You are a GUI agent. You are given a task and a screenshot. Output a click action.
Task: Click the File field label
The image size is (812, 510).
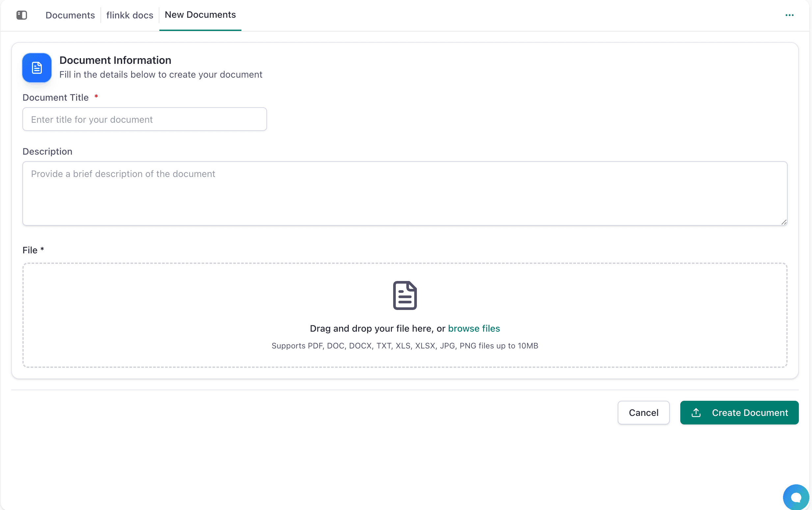point(33,250)
